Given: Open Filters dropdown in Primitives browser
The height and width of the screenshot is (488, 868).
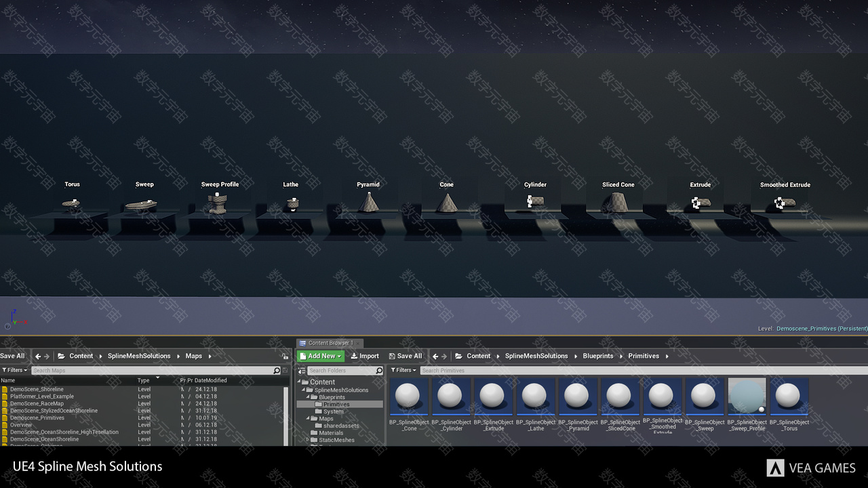Looking at the screenshot, I should coord(404,370).
